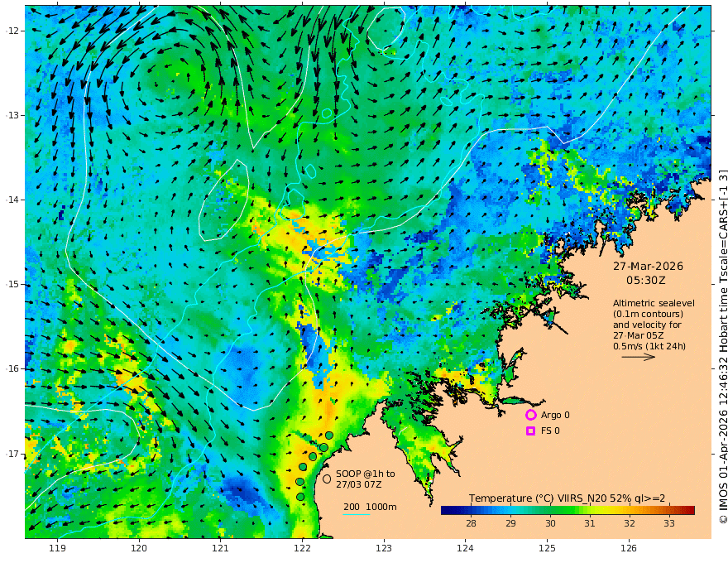Click the magenta FS square marker

coord(530,431)
